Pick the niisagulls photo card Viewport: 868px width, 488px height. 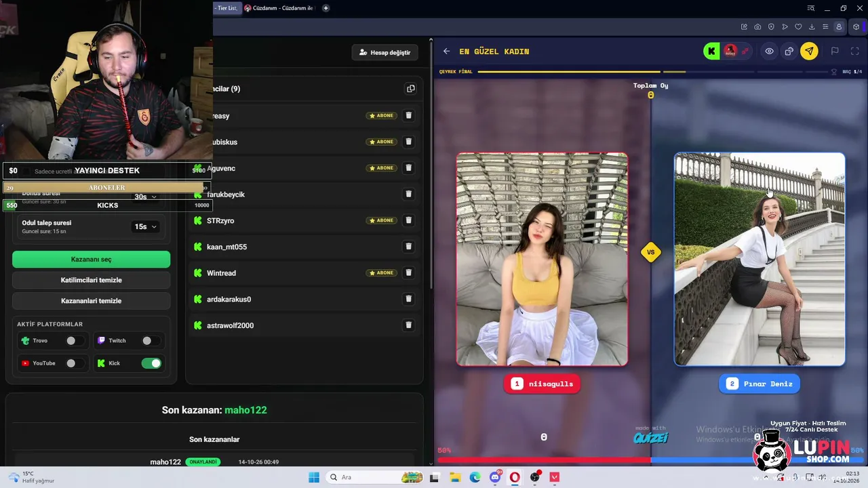pos(542,259)
